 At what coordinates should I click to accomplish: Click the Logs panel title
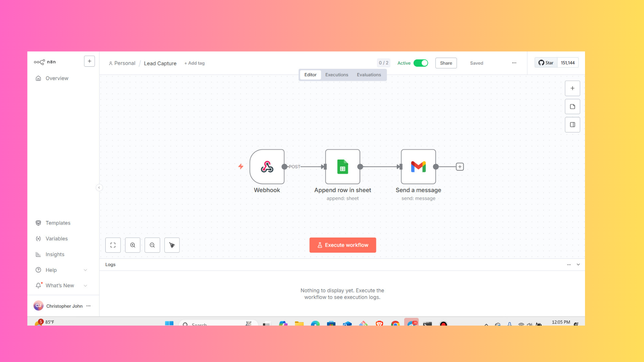coord(110,264)
